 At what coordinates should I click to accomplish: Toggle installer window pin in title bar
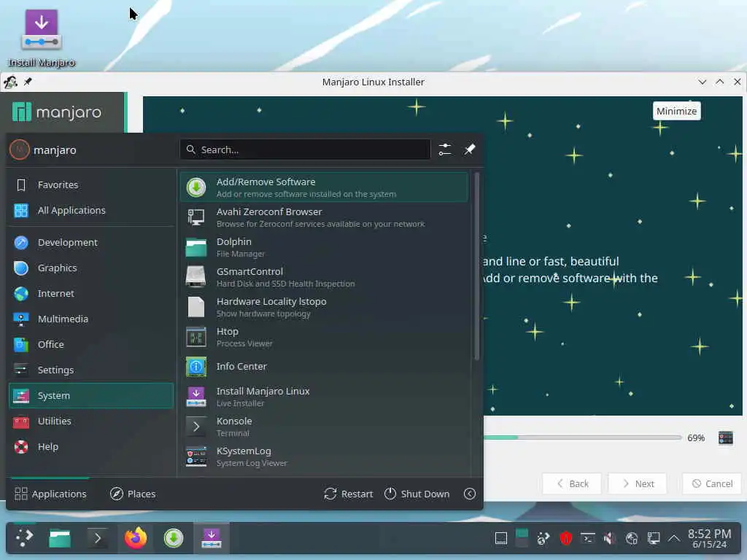pyautogui.click(x=28, y=82)
